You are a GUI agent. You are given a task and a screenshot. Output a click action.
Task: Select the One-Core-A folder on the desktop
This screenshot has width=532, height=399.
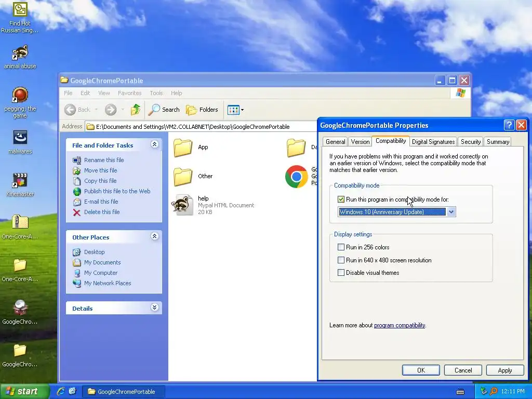[x=20, y=270]
